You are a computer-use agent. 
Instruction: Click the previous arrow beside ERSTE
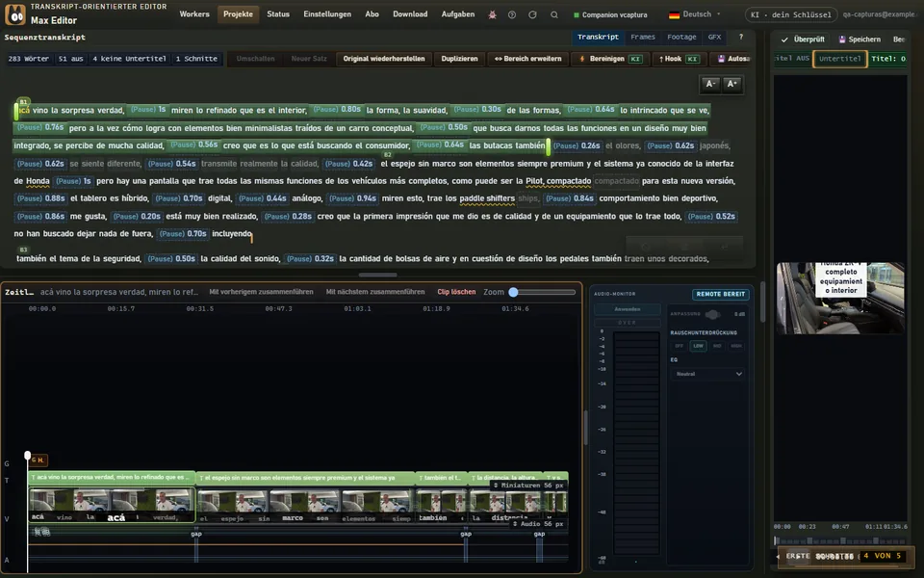tap(779, 556)
